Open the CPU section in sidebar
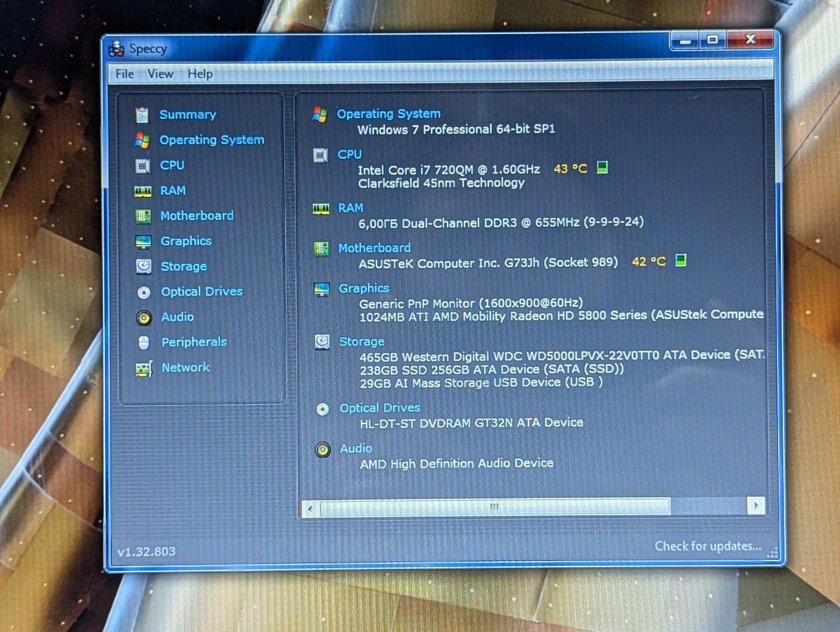840x632 pixels. click(x=172, y=165)
